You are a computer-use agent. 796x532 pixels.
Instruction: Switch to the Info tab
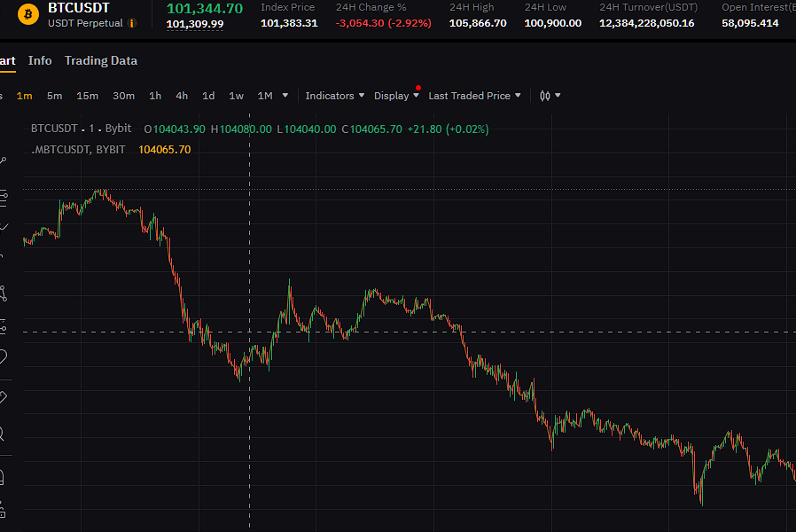click(x=40, y=60)
